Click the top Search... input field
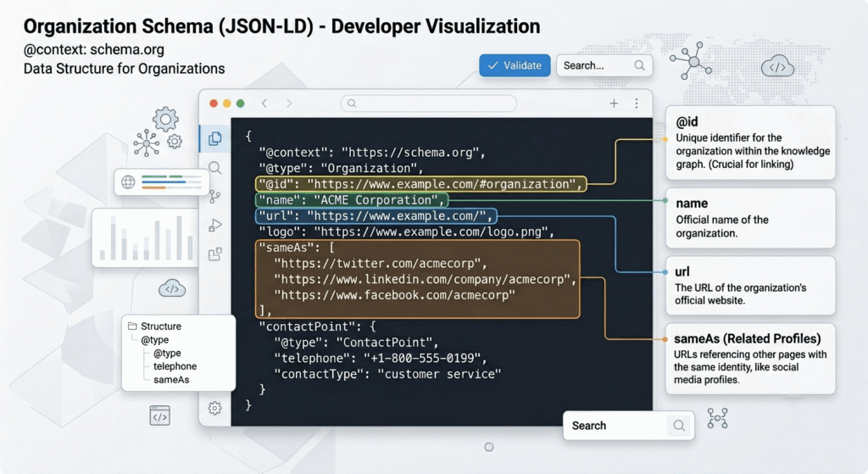 (604, 65)
